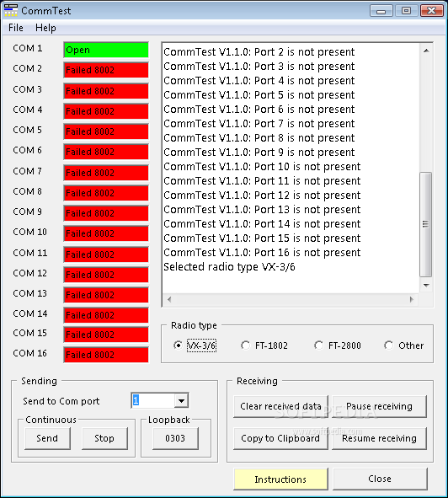Click the COM 1 label

point(27,48)
